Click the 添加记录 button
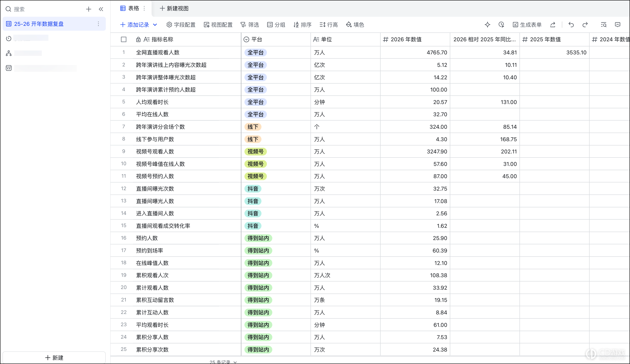The height and width of the screenshot is (364, 630). coord(135,25)
